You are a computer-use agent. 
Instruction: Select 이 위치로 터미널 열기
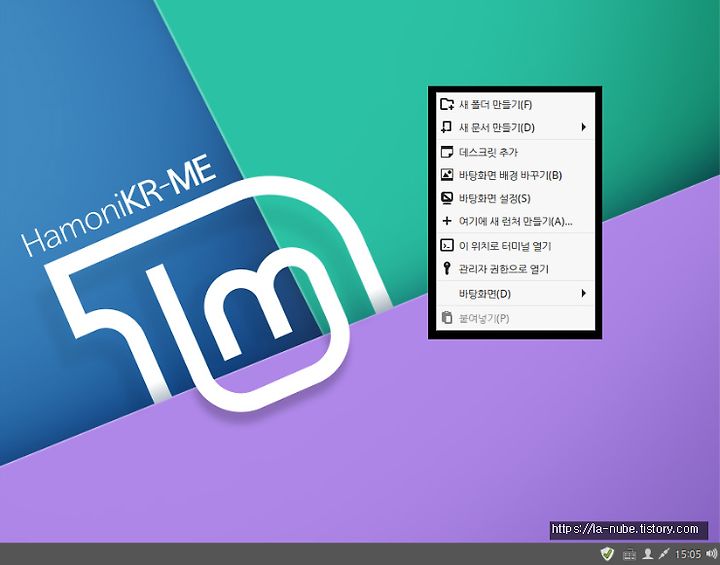coord(515,246)
